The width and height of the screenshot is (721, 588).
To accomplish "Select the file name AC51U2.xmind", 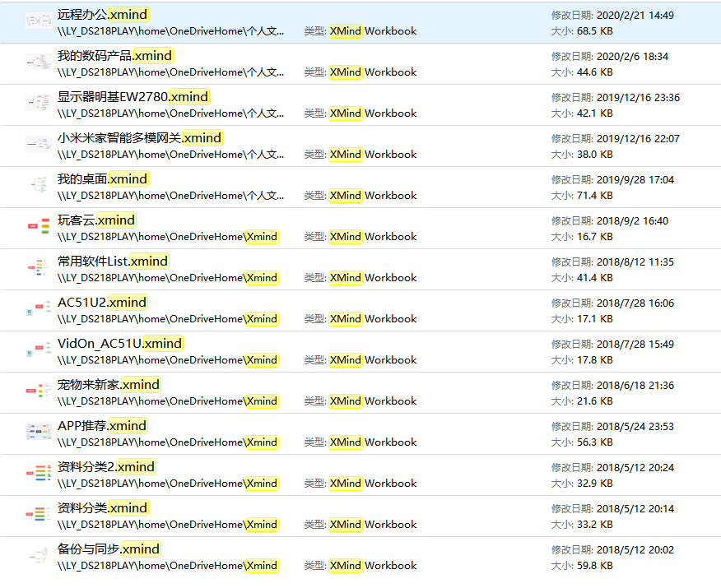I will [102, 303].
